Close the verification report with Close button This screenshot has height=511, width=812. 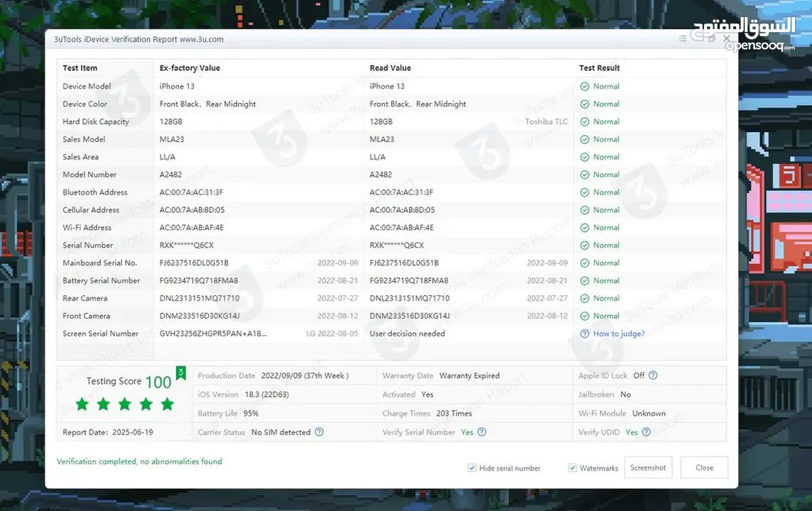coord(704,468)
